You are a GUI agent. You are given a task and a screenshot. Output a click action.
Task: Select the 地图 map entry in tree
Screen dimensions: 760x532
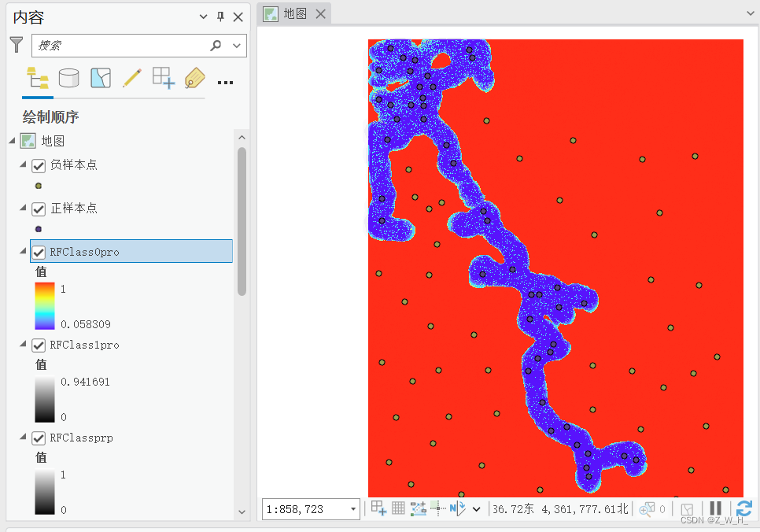53,141
